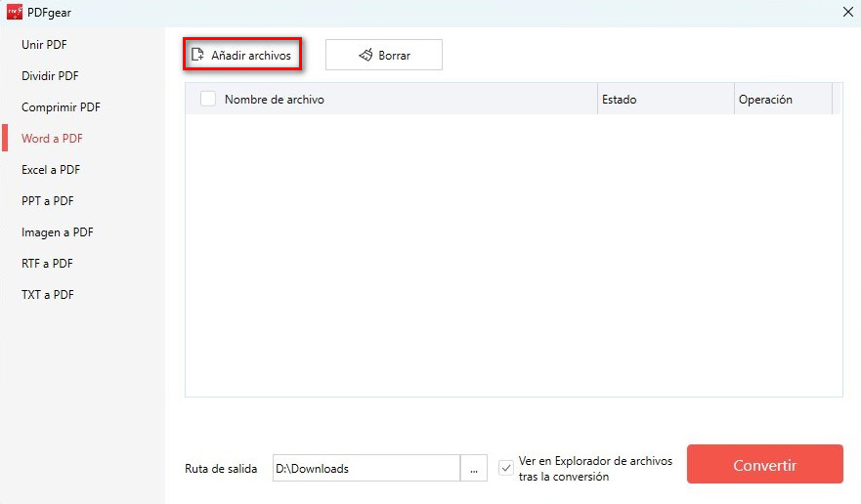Click the Estado column header
This screenshot has width=861, height=504.
coord(666,100)
